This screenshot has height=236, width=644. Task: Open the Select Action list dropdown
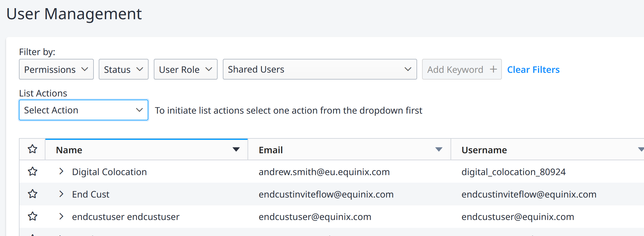84,110
